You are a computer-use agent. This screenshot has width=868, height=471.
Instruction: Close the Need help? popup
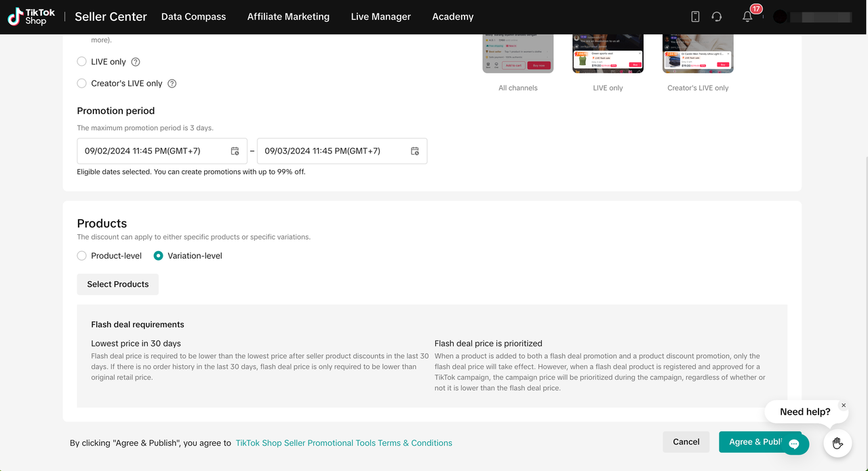coord(844,405)
